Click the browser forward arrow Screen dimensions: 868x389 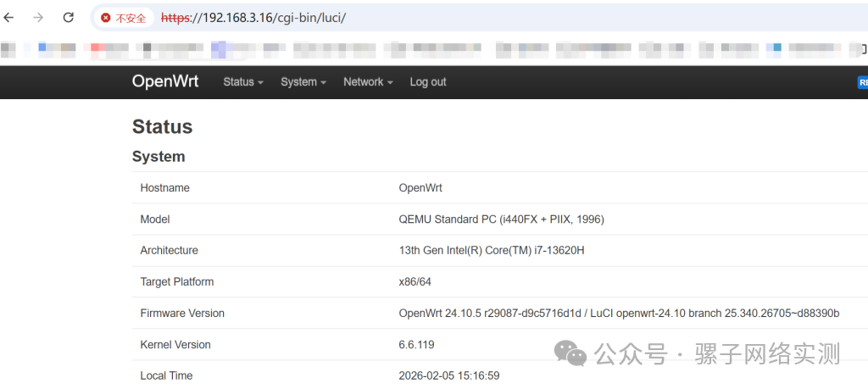coord(38,18)
